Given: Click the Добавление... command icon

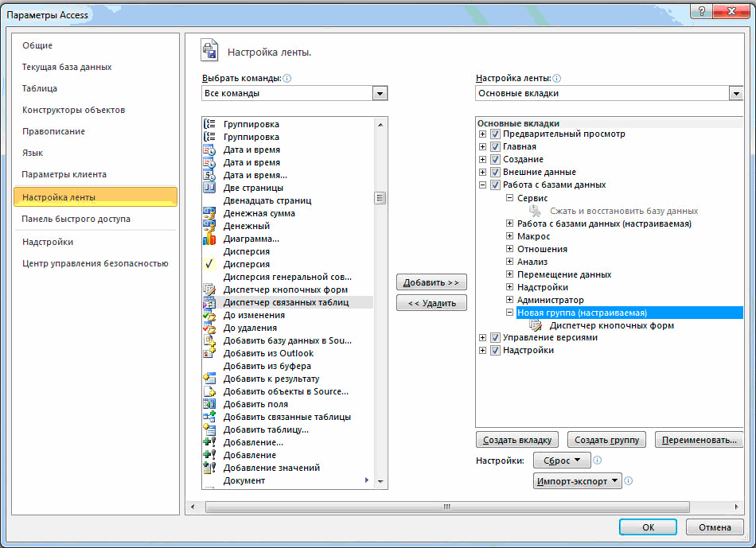Looking at the screenshot, I should 209,442.
